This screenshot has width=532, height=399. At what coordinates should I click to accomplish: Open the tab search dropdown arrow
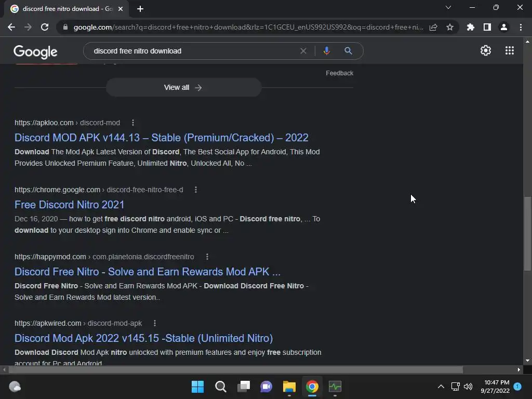pos(448,7)
